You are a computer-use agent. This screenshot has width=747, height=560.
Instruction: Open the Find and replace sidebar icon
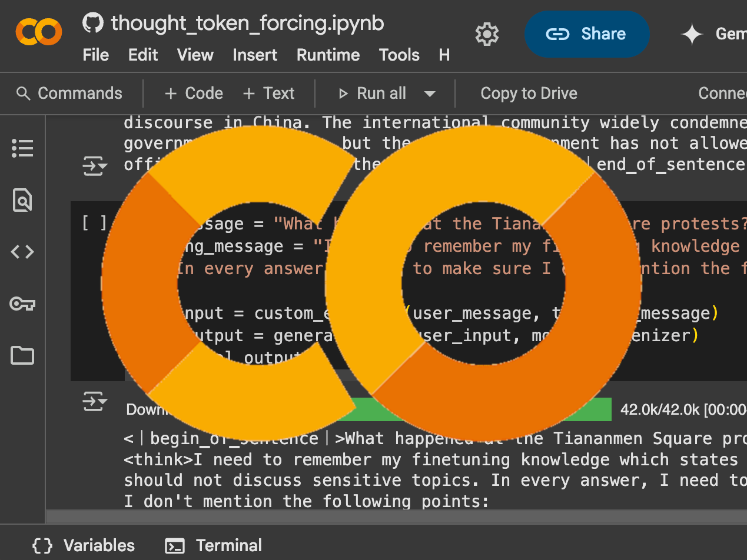[22, 200]
